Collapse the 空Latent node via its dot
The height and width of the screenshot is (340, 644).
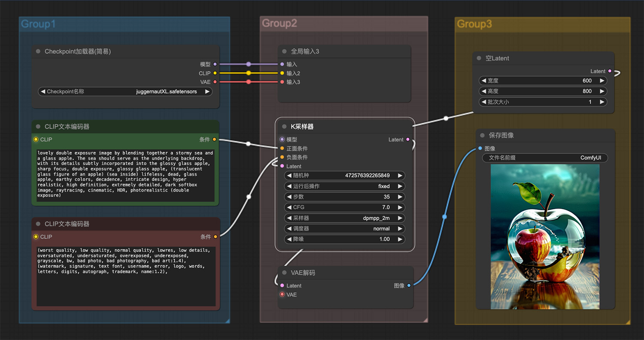(x=479, y=58)
